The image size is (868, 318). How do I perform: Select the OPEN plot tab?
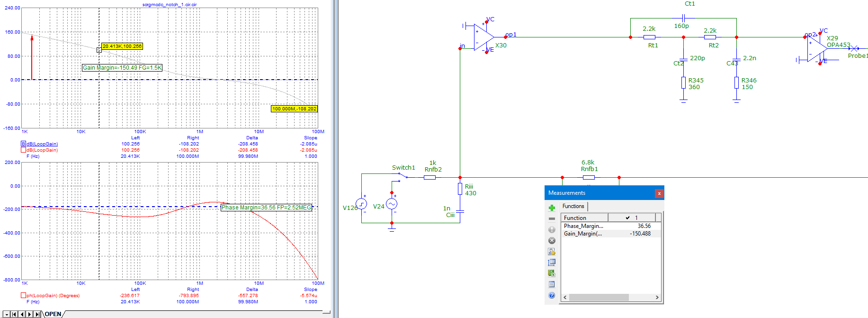coord(53,314)
